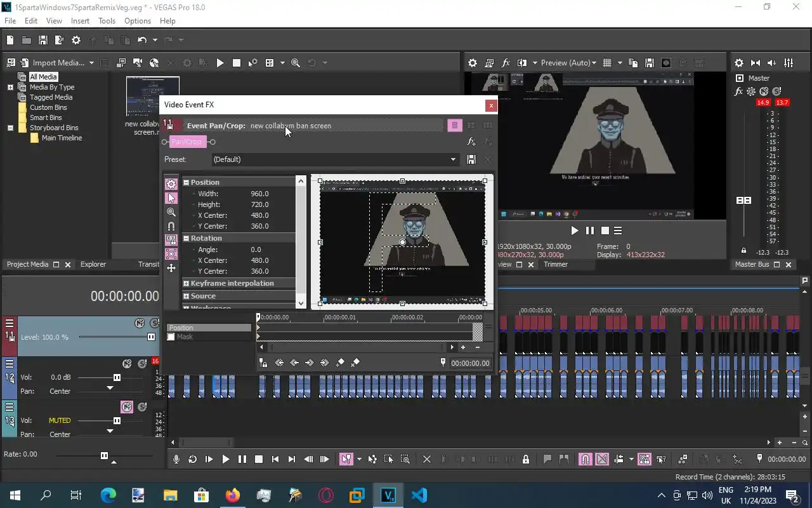Image resolution: width=812 pixels, height=508 pixels.
Task: Click the New project icon
Action: point(10,40)
